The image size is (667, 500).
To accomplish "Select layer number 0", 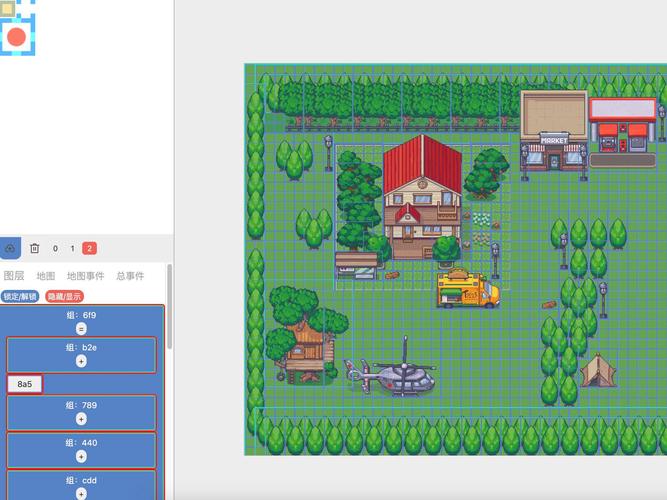I will pos(55,248).
